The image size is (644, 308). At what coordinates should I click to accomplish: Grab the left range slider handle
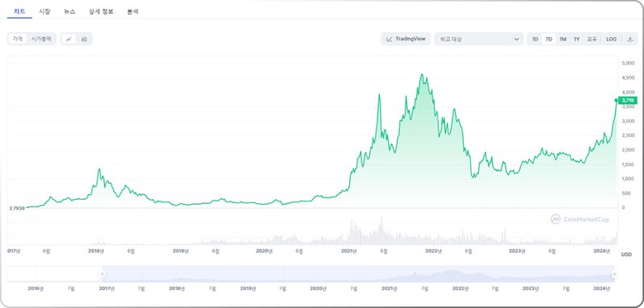pos(101,274)
